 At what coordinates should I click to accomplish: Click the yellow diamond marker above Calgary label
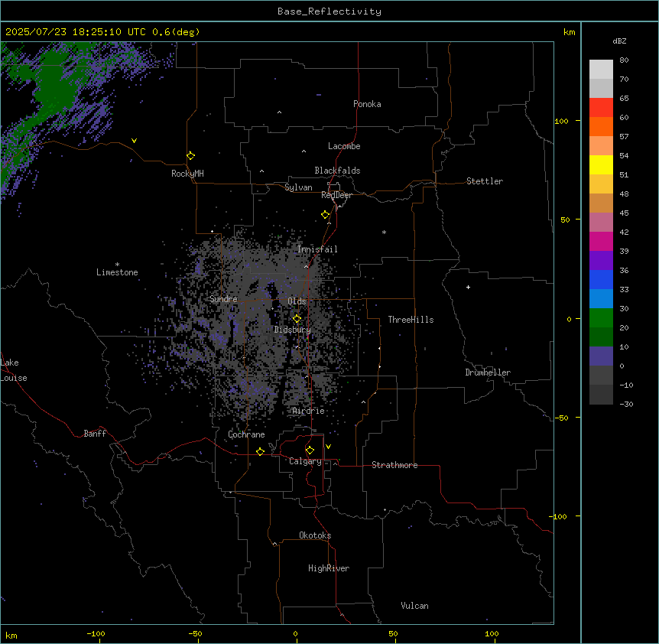pos(310,450)
